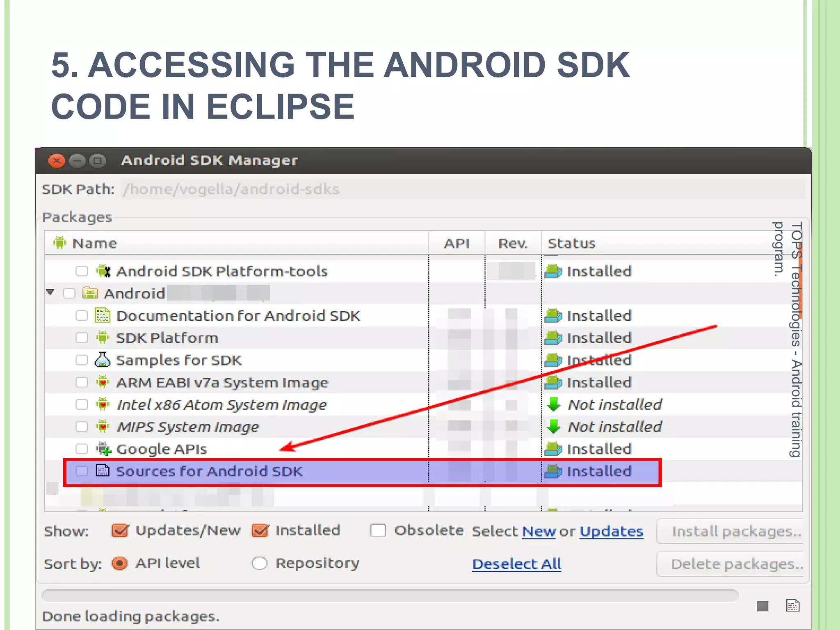Click installed status icon for Google APIs
The width and height of the screenshot is (840, 630).
click(553, 449)
